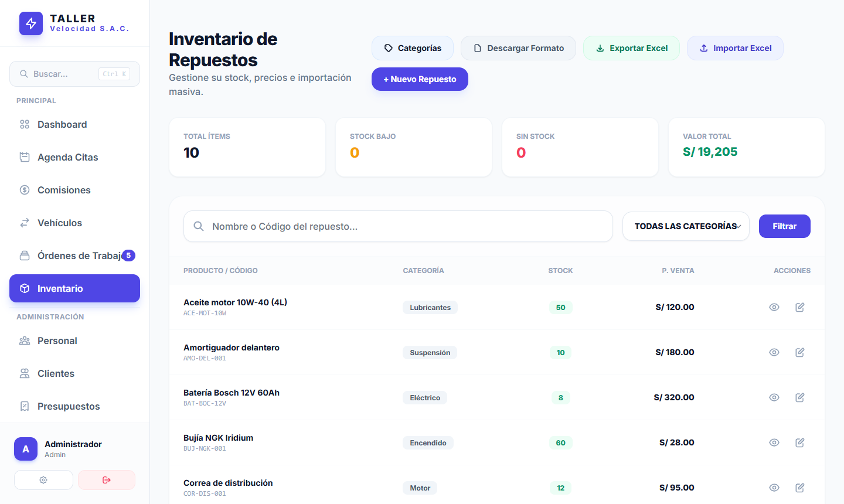Open settings with the gear button
The image size is (844, 504).
pos(43,480)
